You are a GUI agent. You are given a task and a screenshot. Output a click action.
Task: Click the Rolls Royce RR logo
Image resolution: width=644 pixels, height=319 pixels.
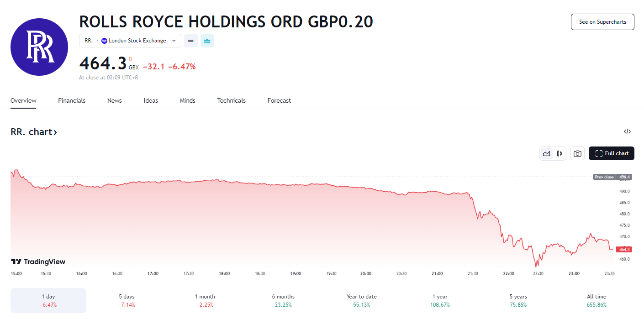pos(39,47)
